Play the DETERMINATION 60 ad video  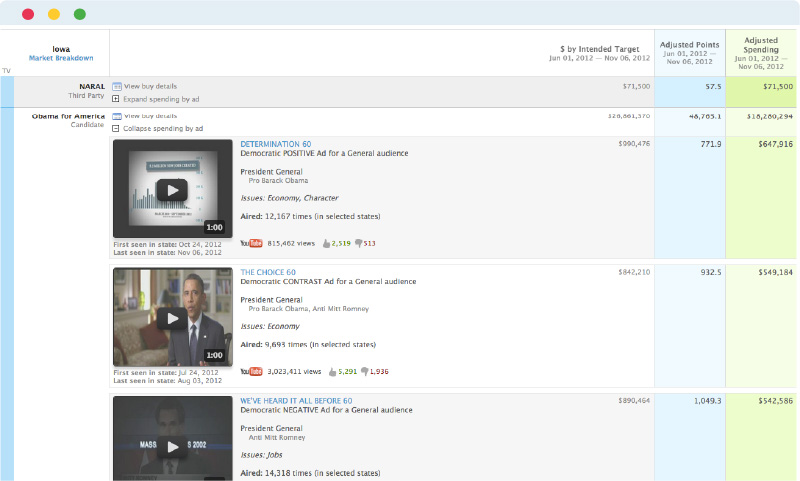(172, 190)
